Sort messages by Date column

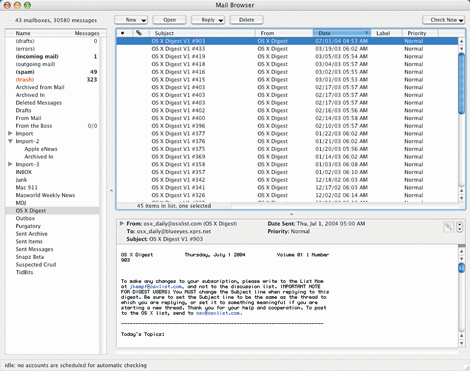(x=342, y=33)
